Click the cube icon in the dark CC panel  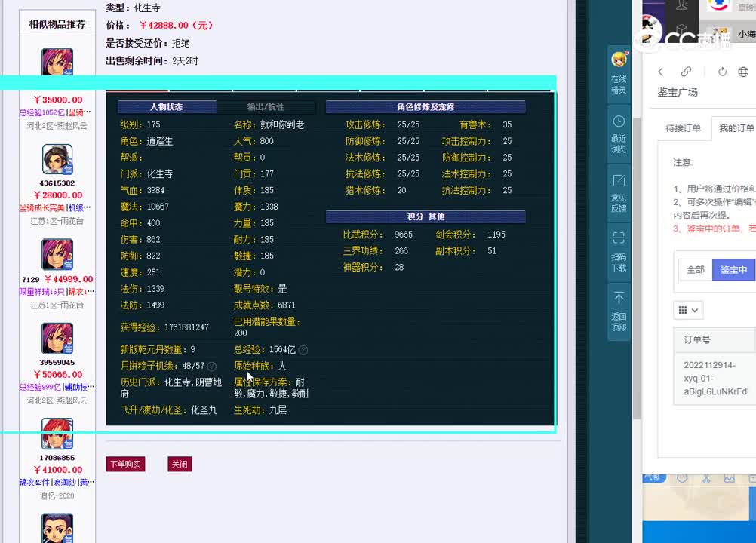681,29
